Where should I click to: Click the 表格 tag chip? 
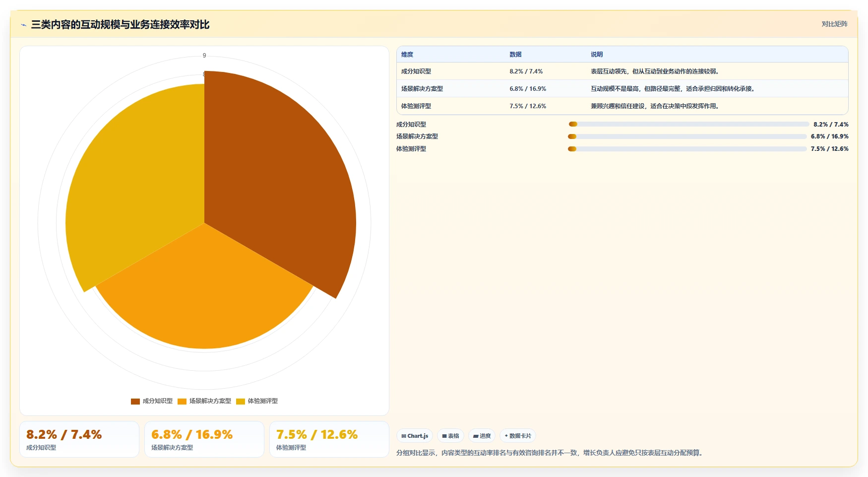click(450, 436)
